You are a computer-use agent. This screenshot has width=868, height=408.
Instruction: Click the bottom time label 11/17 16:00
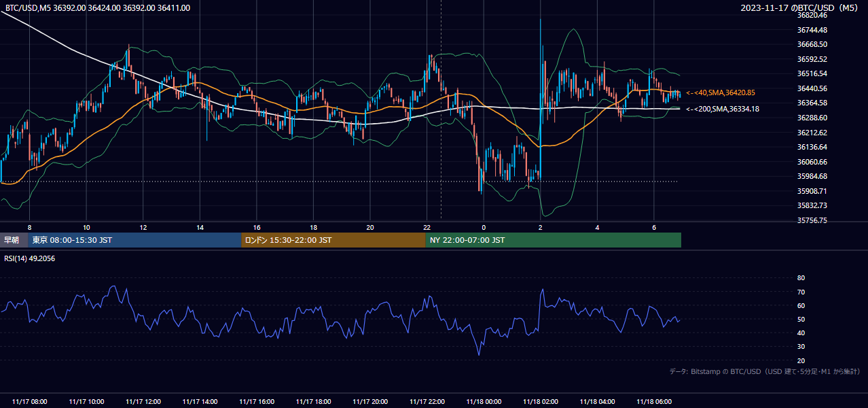257,401
